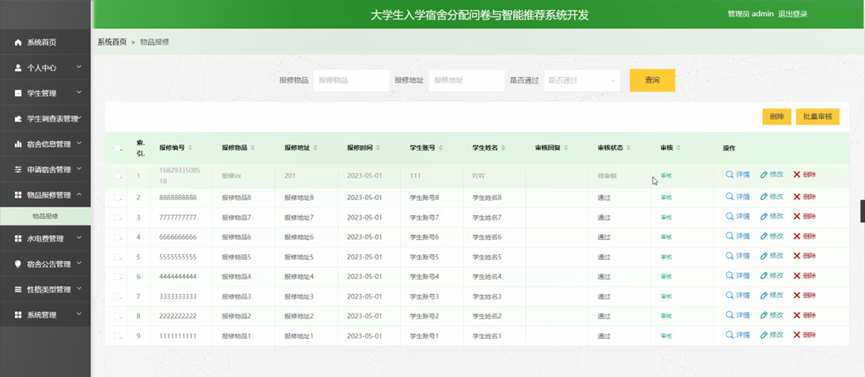The image size is (865, 377).
Task: Click the 批量审核 button
Action: pyautogui.click(x=818, y=116)
